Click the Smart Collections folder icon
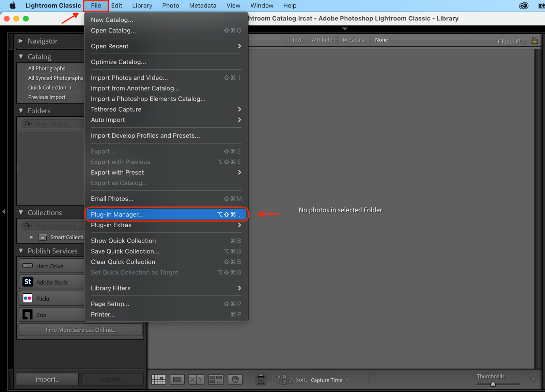Viewport: 545px width, 392px height. pos(43,237)
